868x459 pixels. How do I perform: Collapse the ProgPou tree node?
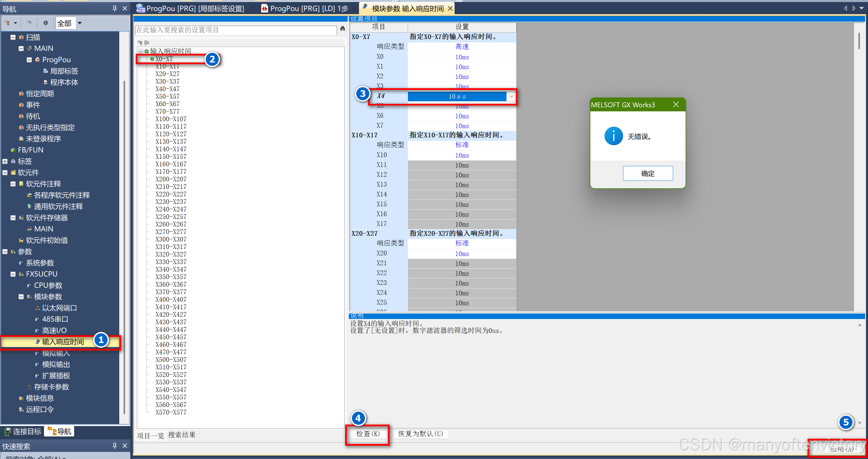[x=29, y=60]
